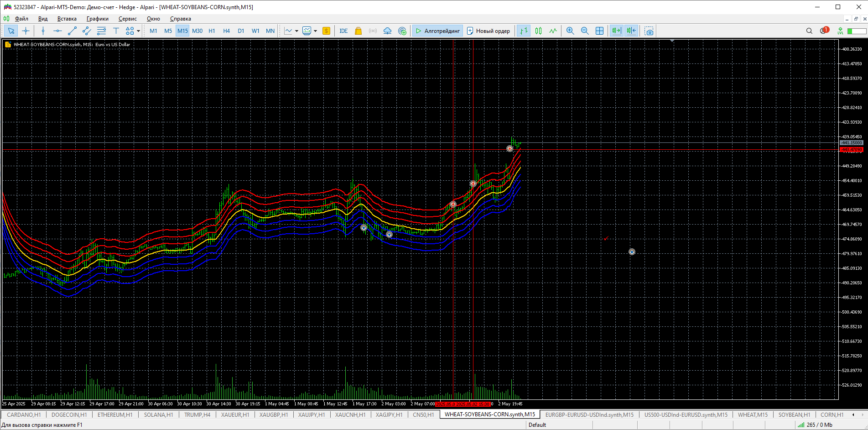The height and width of the screenshot is (430, 868).
Task: Switch to the XAUEUR,H1 chart tab
Action: pyautogui.click(x=235, y=415)
